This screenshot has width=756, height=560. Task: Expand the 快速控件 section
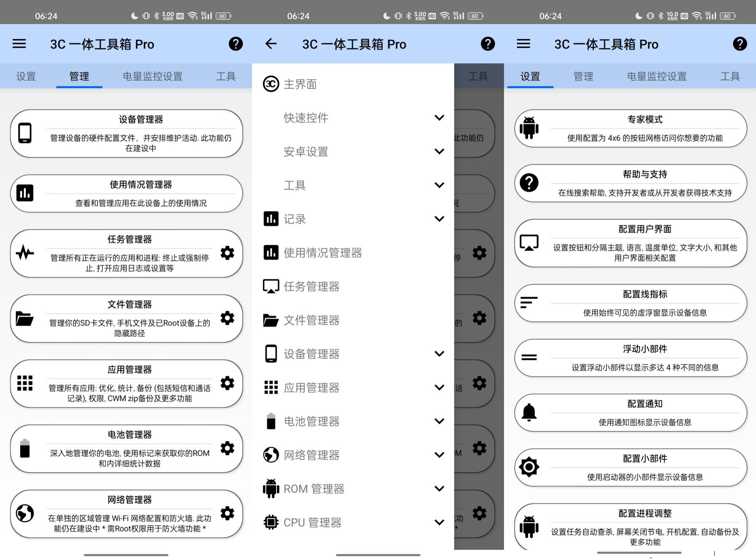point(439,117)
